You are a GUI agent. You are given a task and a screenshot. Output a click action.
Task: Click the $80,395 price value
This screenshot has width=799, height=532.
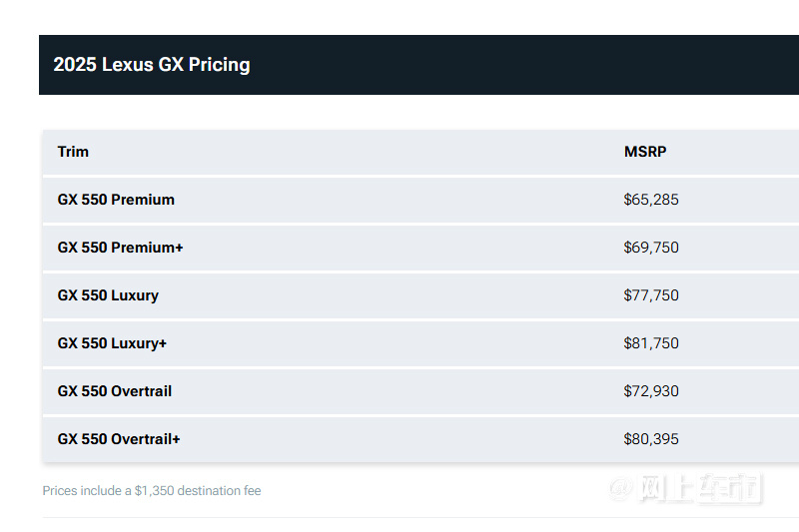pyautogui.click(x=651, y=439)
